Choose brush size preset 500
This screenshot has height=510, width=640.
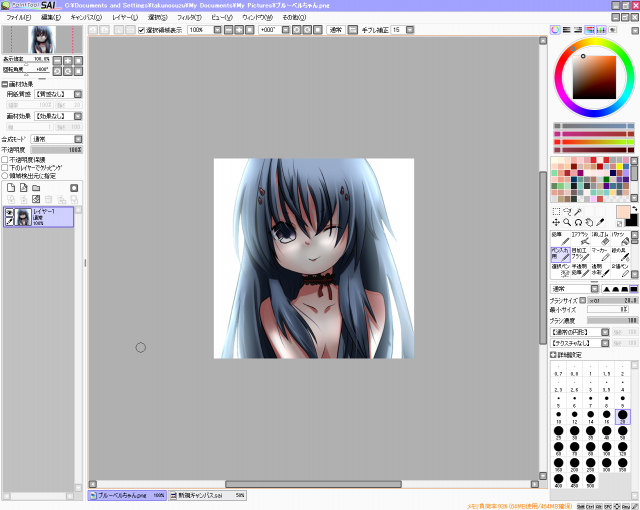(590, 481)
